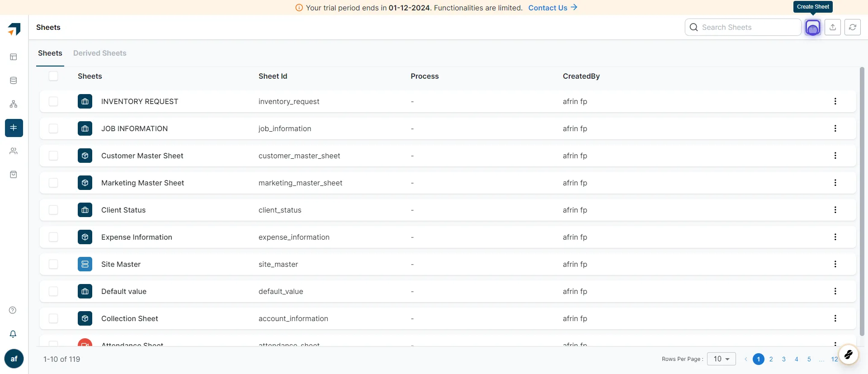
Task: Open the hierarchy icon in sidebar
Action: [14, 104]
